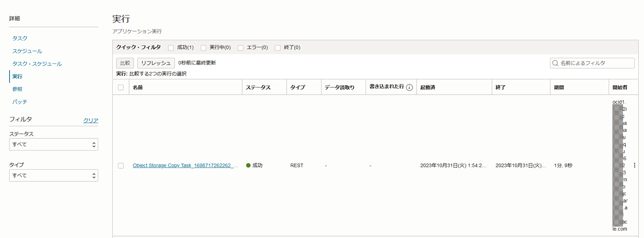This screenshot has width=644, height=238.
Task: Toggle the 成功(1) quick filter checkbox
Action: (x=171, y=48)
